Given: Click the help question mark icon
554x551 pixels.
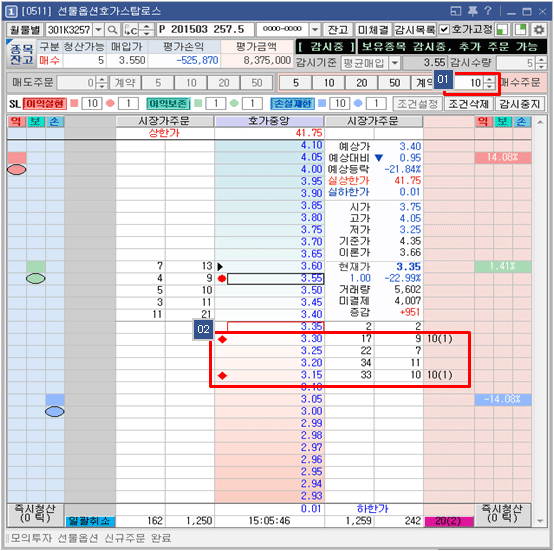Looking at the screenshot, I should 488,11.
